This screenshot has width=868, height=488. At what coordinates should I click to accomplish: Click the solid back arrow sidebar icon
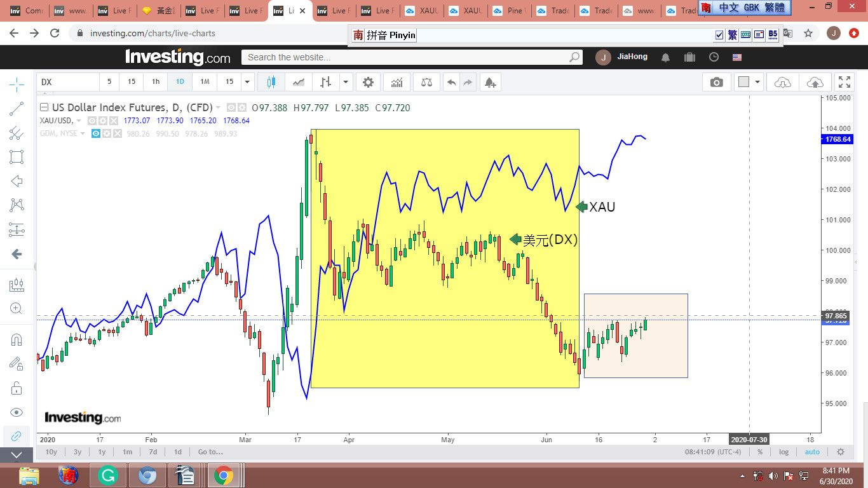(17, 254)
